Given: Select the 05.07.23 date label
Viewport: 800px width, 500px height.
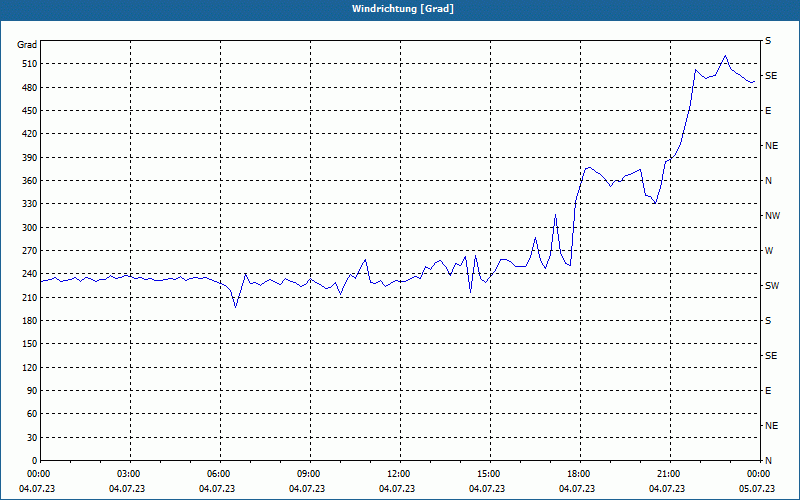Looking at the screenshot, I should point(757,488).
